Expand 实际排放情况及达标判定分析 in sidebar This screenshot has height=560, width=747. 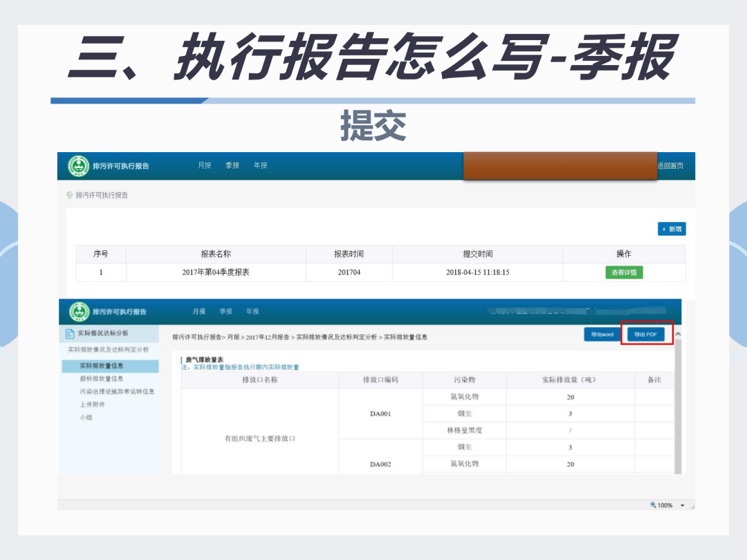(x=108, y=350)
